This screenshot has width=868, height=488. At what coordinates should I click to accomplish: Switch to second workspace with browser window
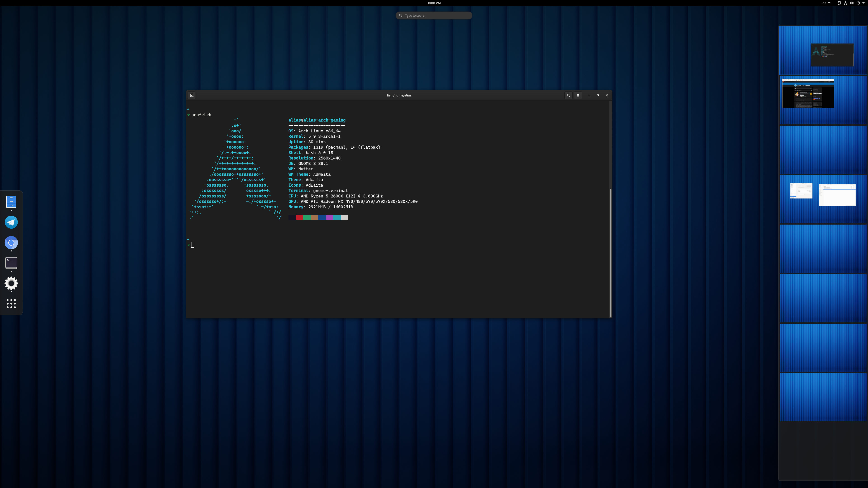[x=823, y=100]
